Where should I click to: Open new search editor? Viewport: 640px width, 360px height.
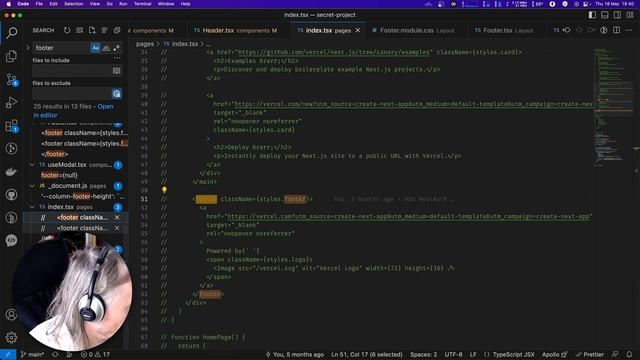click(x=92, y=30)
